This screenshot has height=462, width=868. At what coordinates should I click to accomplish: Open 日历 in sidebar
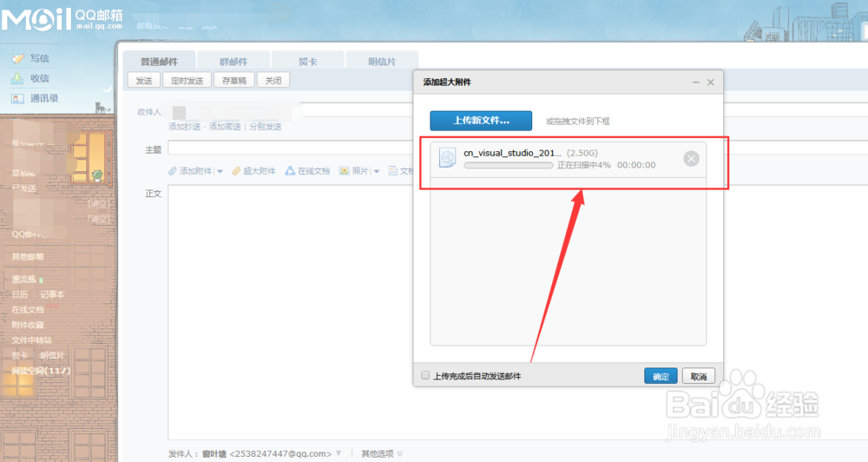pos(20,294)
